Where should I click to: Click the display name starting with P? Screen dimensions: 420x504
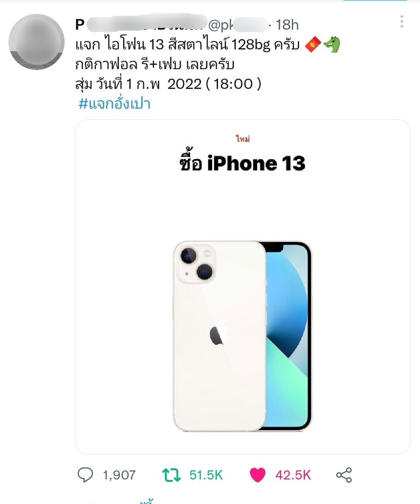pos(141,25)
